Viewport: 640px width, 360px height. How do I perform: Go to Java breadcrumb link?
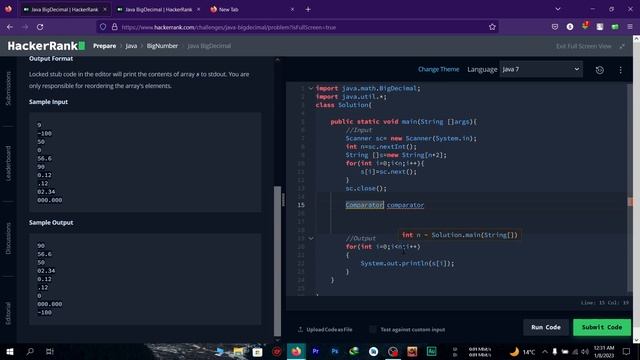click(x=131, y=46)
